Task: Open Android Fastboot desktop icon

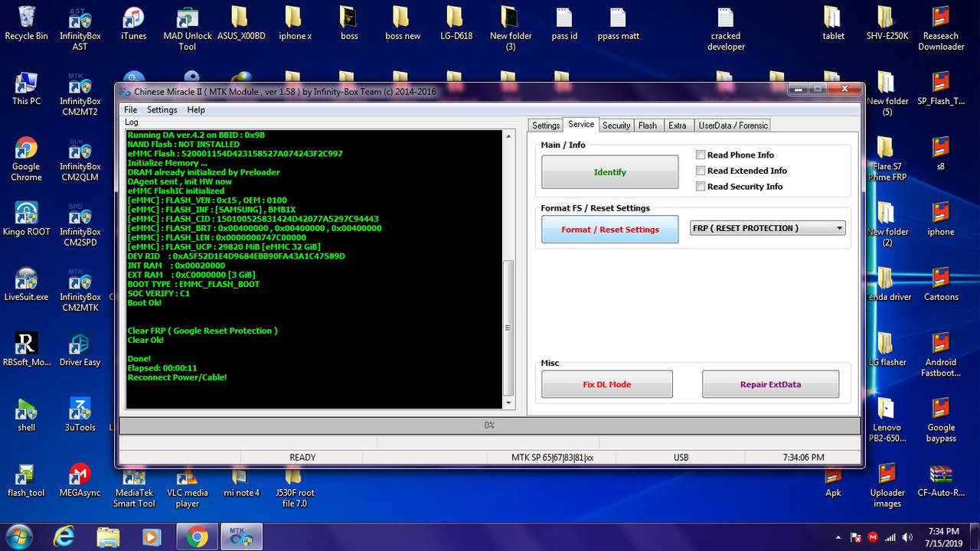Action: pyautogui.click(x=941, y=355)
